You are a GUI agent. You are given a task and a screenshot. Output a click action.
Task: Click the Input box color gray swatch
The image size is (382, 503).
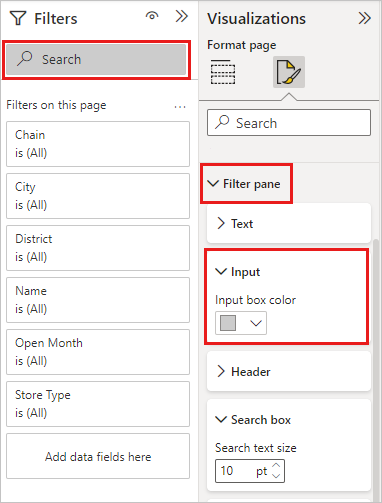click(x=228, y=323)
